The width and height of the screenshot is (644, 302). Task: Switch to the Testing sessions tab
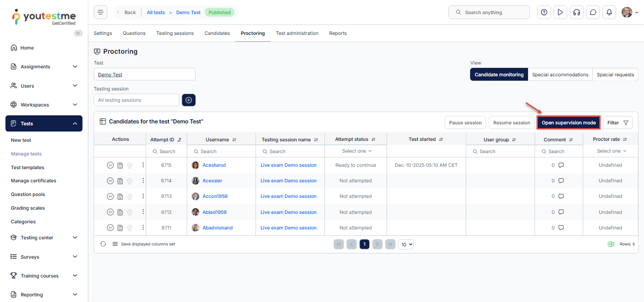(x=175, y=33)
